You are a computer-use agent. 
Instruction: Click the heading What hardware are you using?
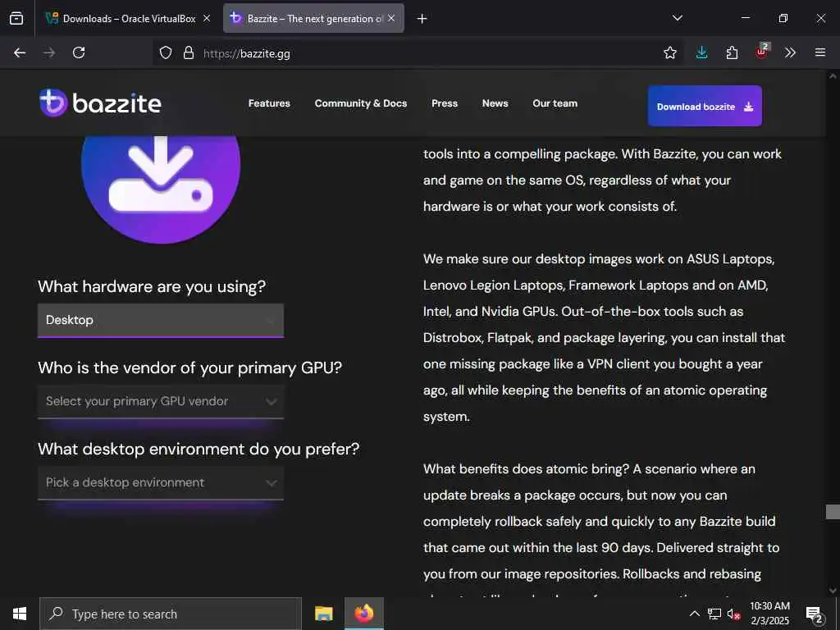point(152,286)
